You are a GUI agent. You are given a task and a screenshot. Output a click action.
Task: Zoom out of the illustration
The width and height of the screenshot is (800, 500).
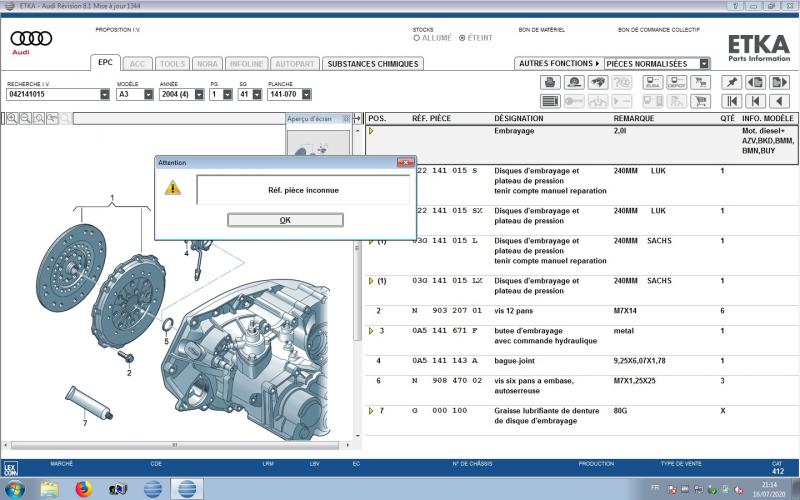point(26,119)
